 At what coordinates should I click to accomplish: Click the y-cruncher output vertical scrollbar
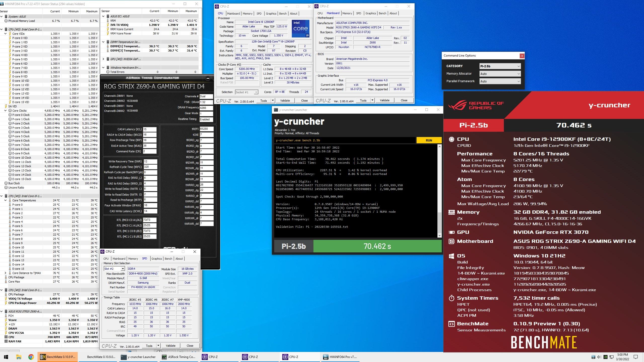point(439,191)
